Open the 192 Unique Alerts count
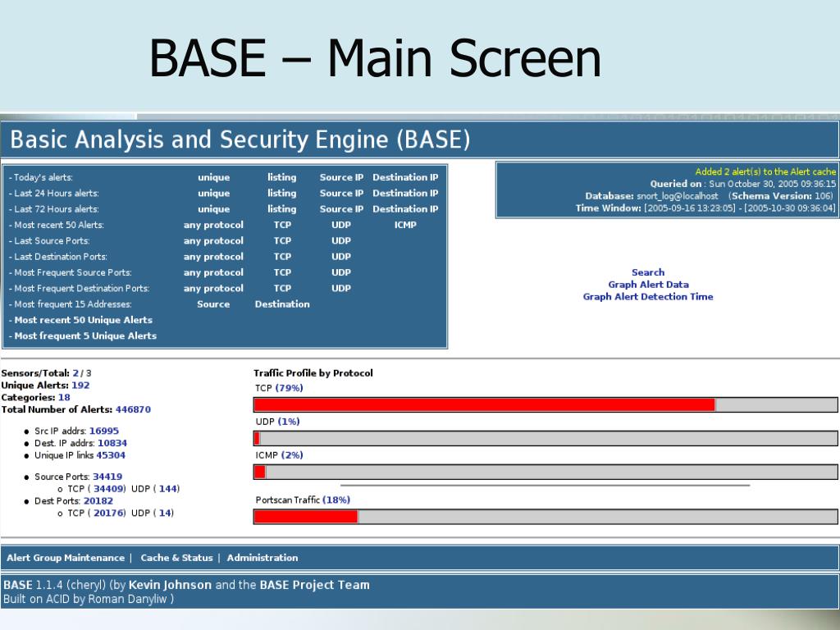Screen dimensions: 840x630 pos(80,386)
